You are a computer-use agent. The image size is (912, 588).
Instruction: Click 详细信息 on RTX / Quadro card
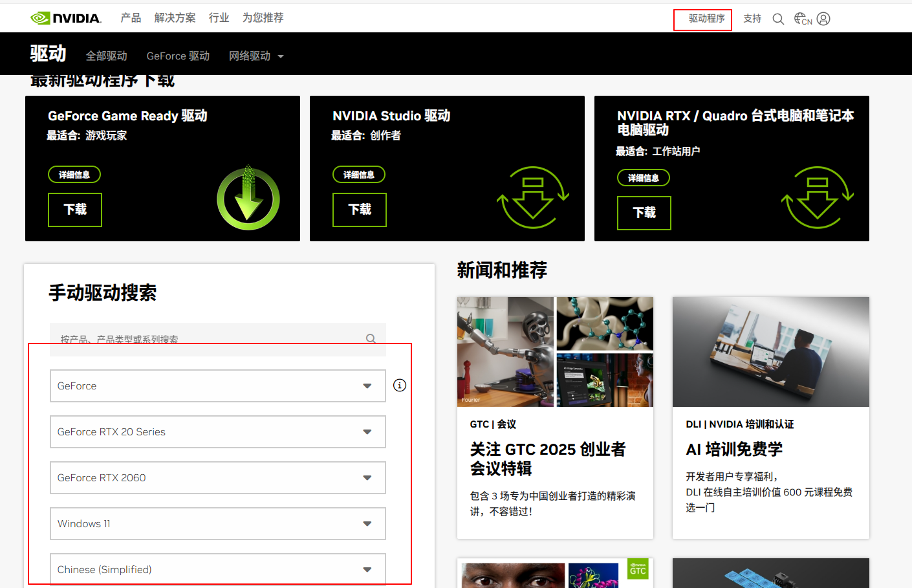pos(644,178)
